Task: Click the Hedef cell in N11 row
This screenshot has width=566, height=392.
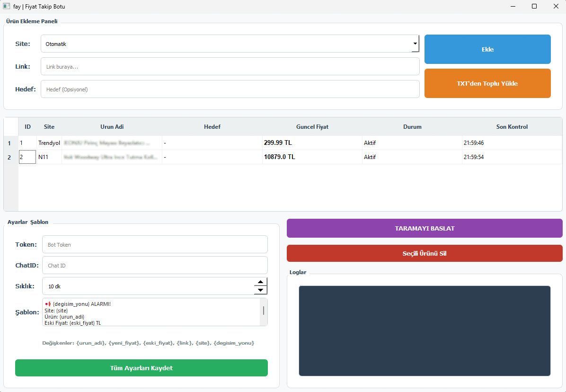Action: click(x=212, y=157)
